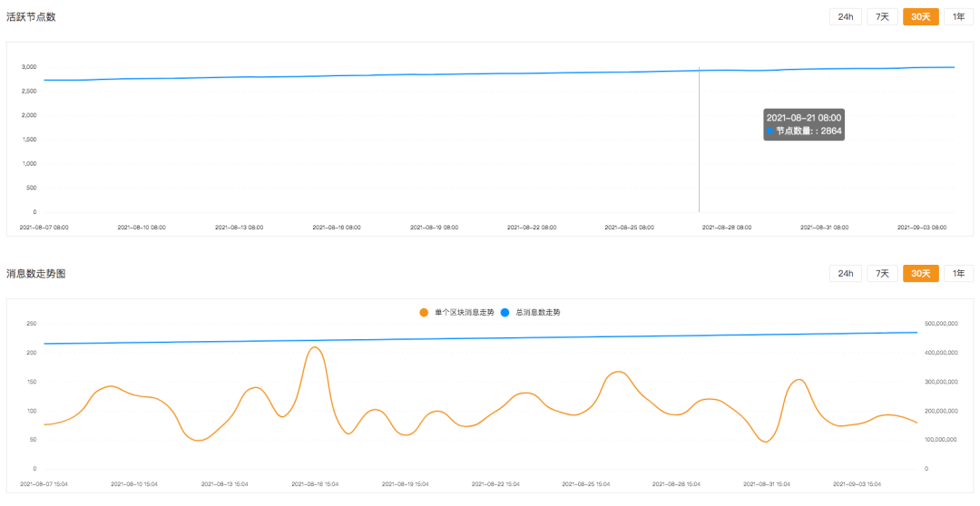Click highlighted 30天 button in 活跃节点数 section

coord(920,17)
